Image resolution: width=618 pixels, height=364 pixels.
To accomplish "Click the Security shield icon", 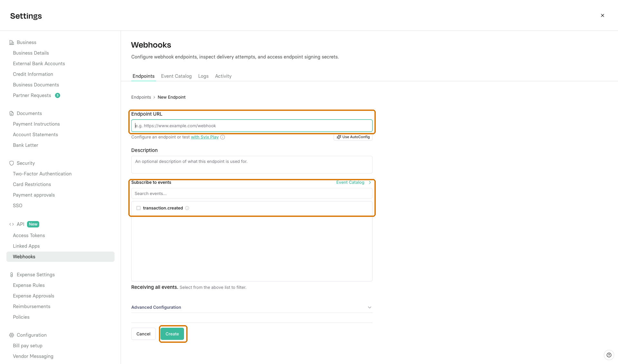I will (12, 163).
